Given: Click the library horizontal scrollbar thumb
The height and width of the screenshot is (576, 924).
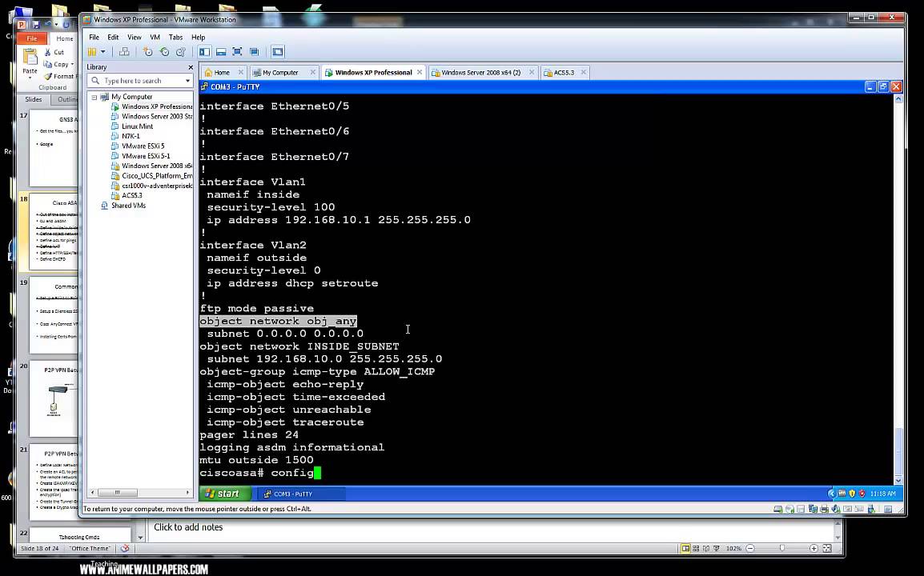Looking at the screenshot, I should [117, 492].
